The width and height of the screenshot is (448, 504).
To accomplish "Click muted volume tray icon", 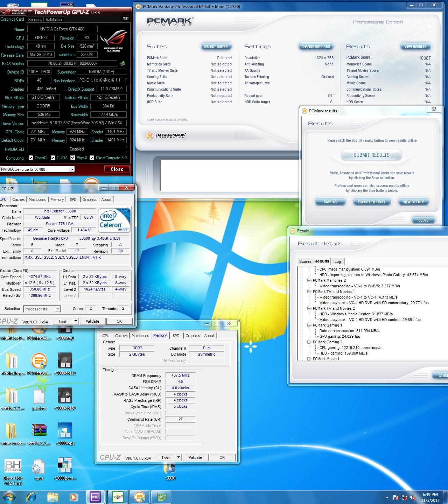I will (x=413, y=497).
